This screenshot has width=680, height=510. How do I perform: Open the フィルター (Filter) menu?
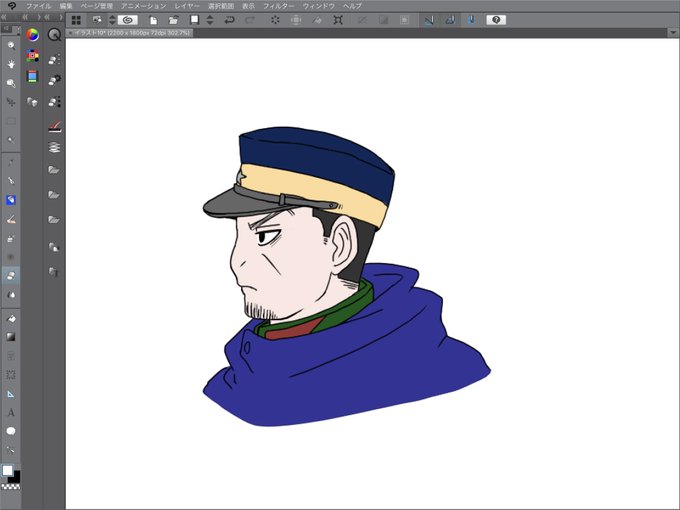click(x=278, y=6)
